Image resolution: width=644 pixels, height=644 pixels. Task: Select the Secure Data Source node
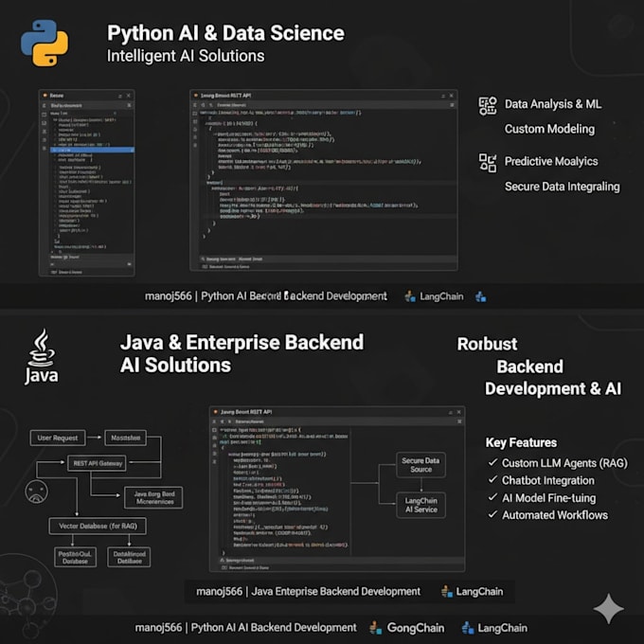coord(420,465)
